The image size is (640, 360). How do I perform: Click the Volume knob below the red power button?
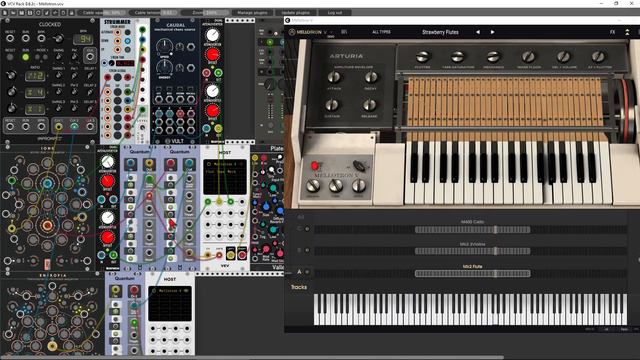(x=313, y=185)
